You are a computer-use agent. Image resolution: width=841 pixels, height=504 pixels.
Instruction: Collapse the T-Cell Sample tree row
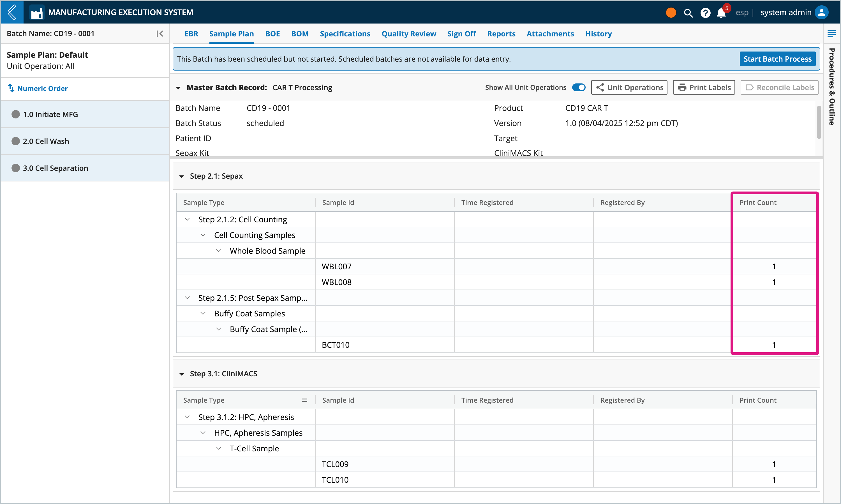click(219, 448)
